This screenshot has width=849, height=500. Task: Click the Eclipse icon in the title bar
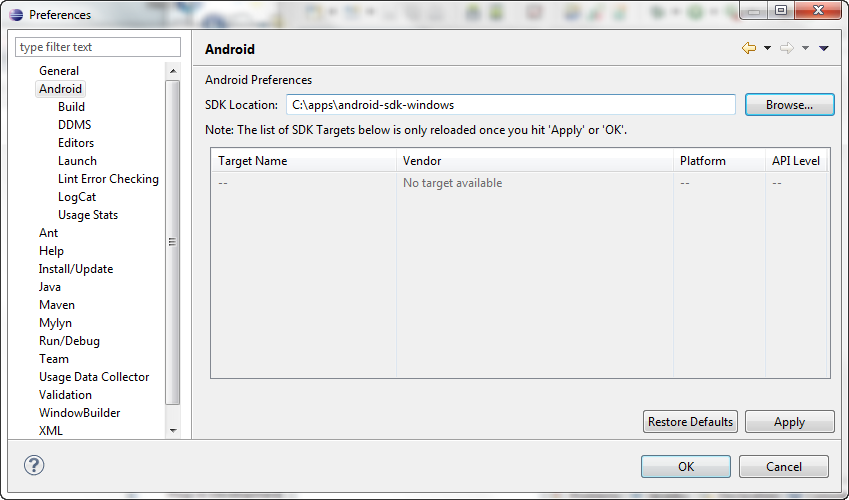pos(16,15)
